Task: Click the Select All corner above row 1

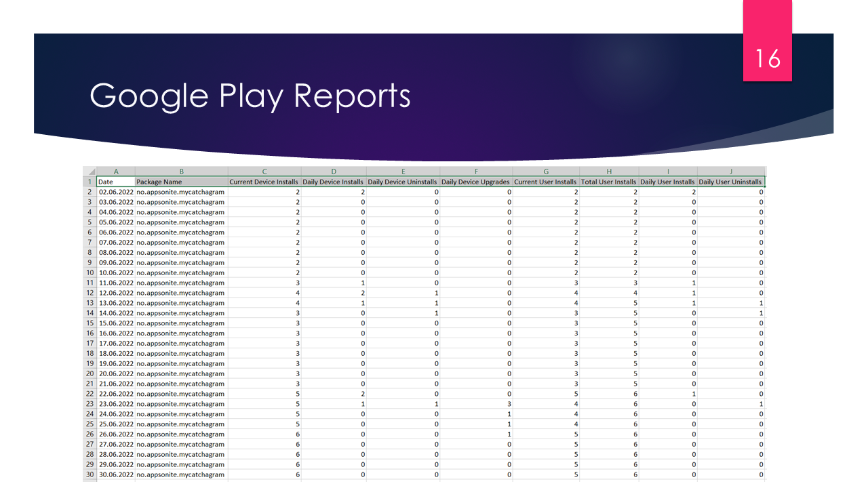Action: pos(91,171)
